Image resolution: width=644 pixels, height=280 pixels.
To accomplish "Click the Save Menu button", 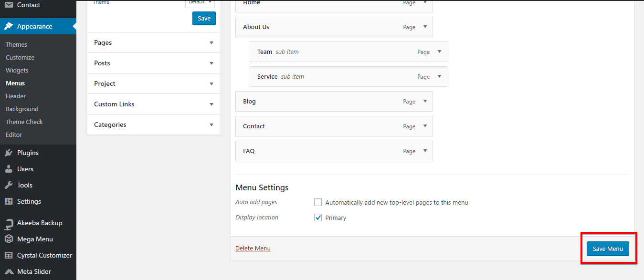I will point(607,249).
